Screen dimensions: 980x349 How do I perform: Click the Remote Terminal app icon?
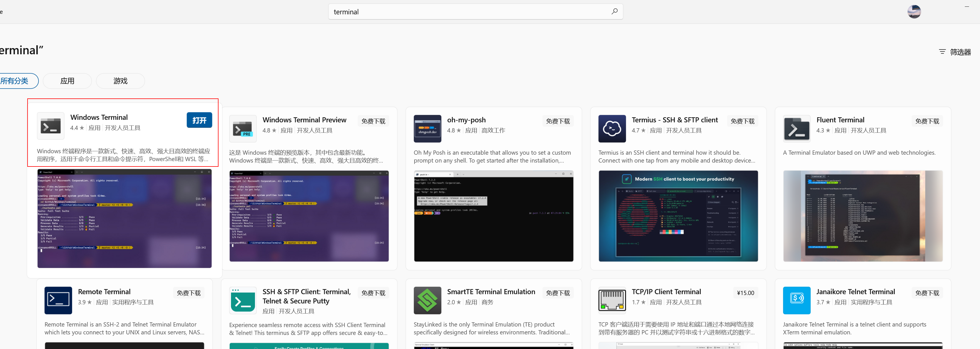pos(58,300)
